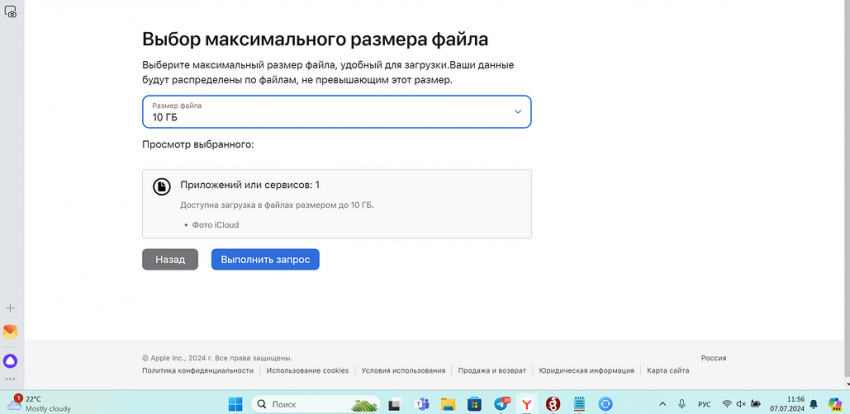Viewport: 850px width, 414px height.
Task: Click the plus icon in browser sidebar
Action: point(11,308)
